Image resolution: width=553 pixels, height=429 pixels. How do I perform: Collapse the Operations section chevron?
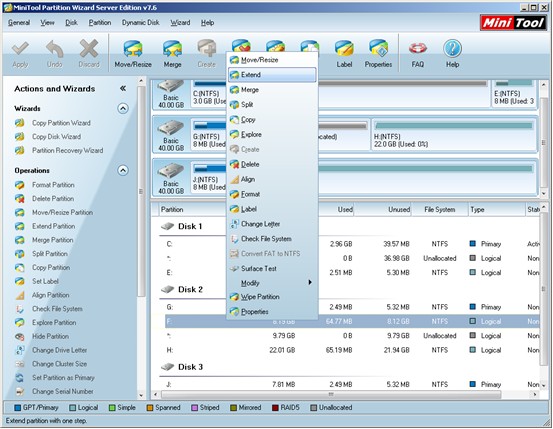123,170
